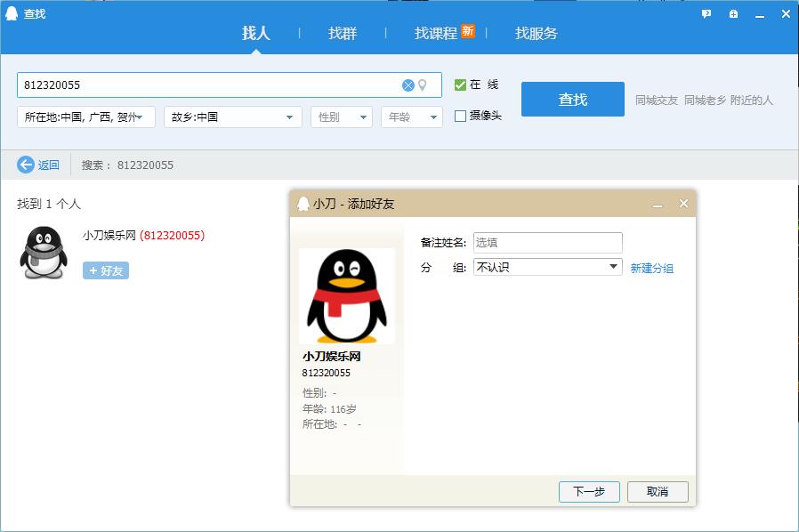
Task: Click the QQ penguin logo in the 查找 title bar
Action: click(x=12, y=13)
